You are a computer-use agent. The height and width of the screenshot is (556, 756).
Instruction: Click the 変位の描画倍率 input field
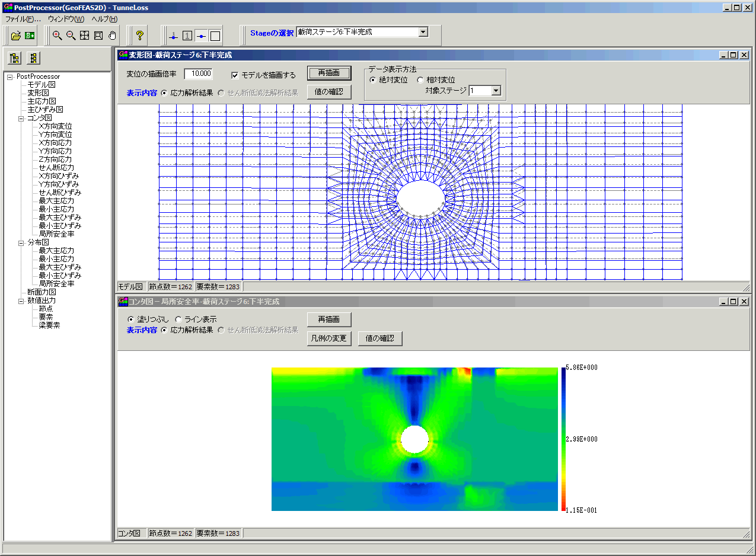pos(198,74)
